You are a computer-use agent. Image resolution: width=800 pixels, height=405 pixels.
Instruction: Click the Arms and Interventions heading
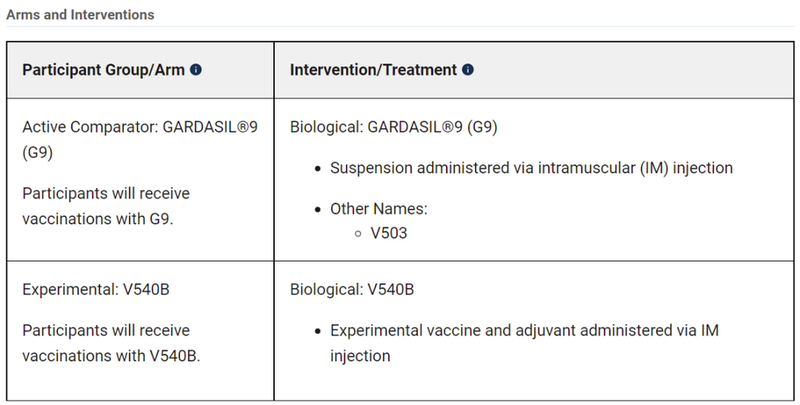click(83, 16)
